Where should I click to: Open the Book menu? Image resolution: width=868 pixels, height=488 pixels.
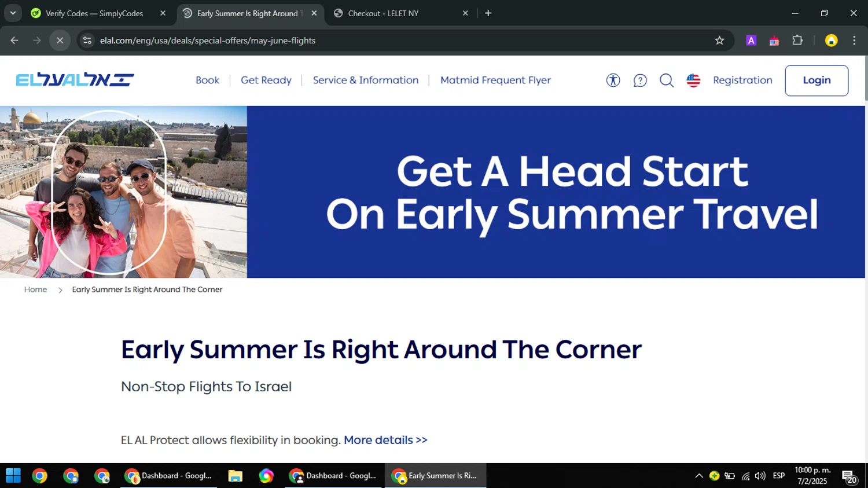point(207,80)
